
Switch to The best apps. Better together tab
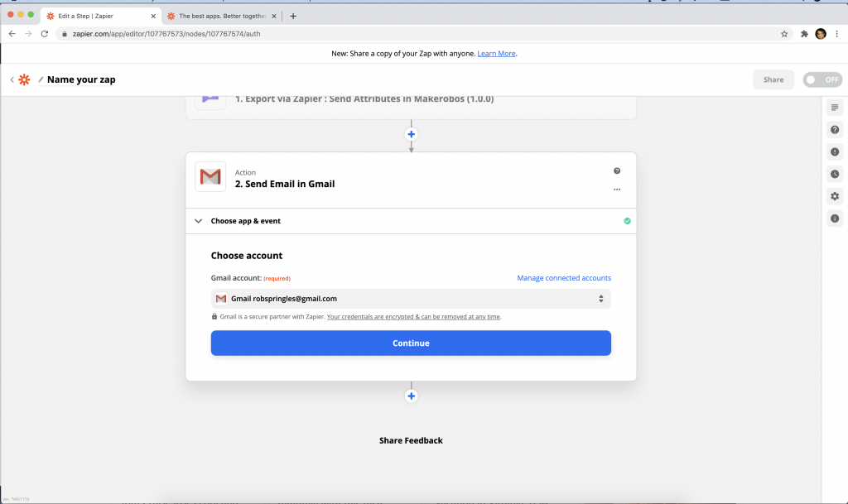point(222,17)
